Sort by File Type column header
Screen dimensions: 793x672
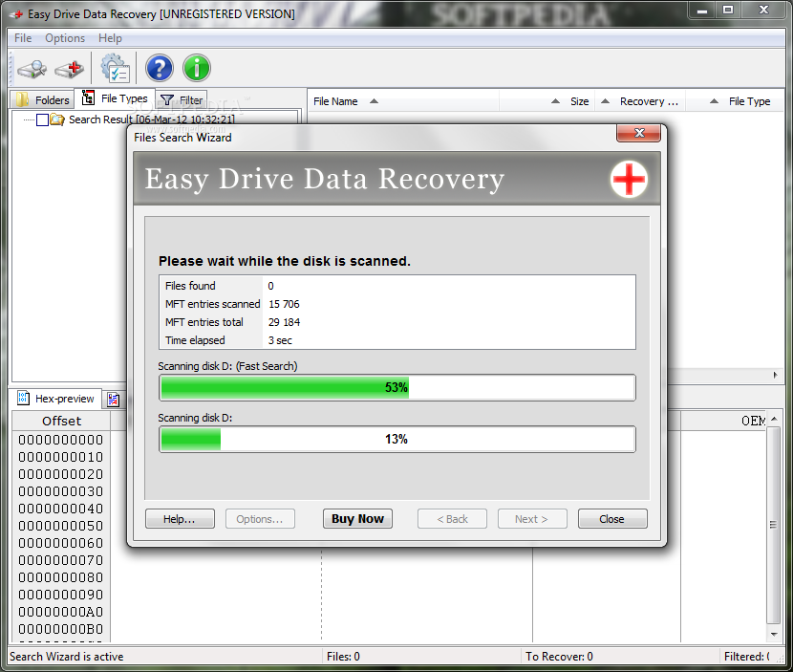tap(736, 101)
